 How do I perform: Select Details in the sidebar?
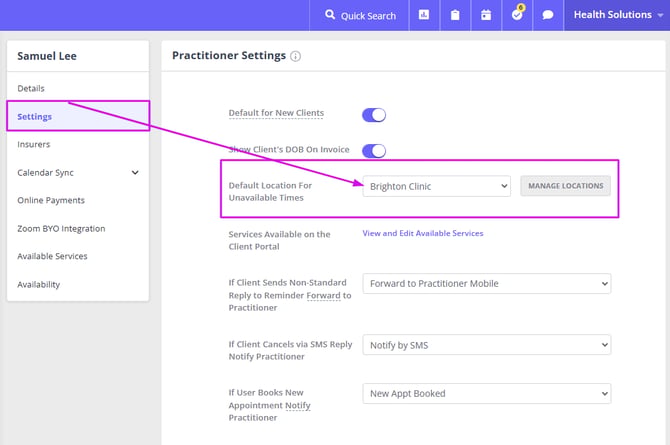(31, 89)
